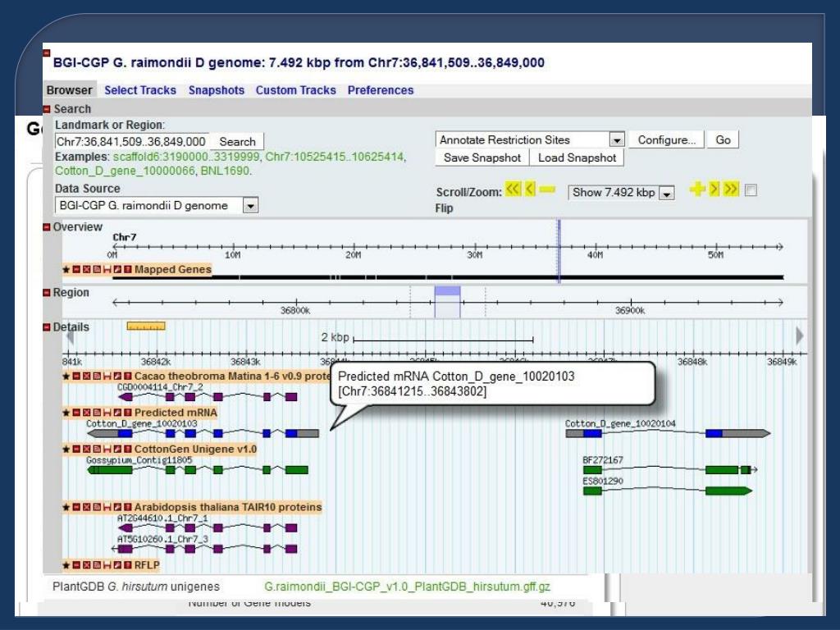Go to the Custom Tracks tab
This screenshot has width=840, height=630.
coord(295,90)
